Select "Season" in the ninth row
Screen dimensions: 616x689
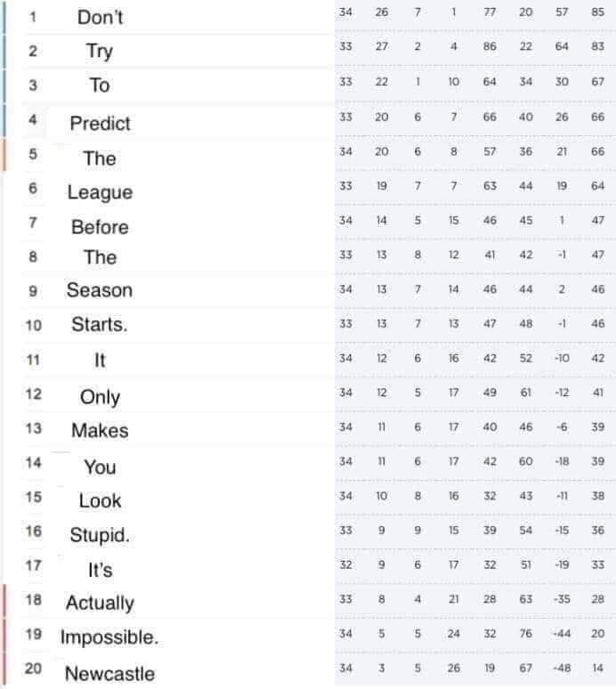point(100,290)
